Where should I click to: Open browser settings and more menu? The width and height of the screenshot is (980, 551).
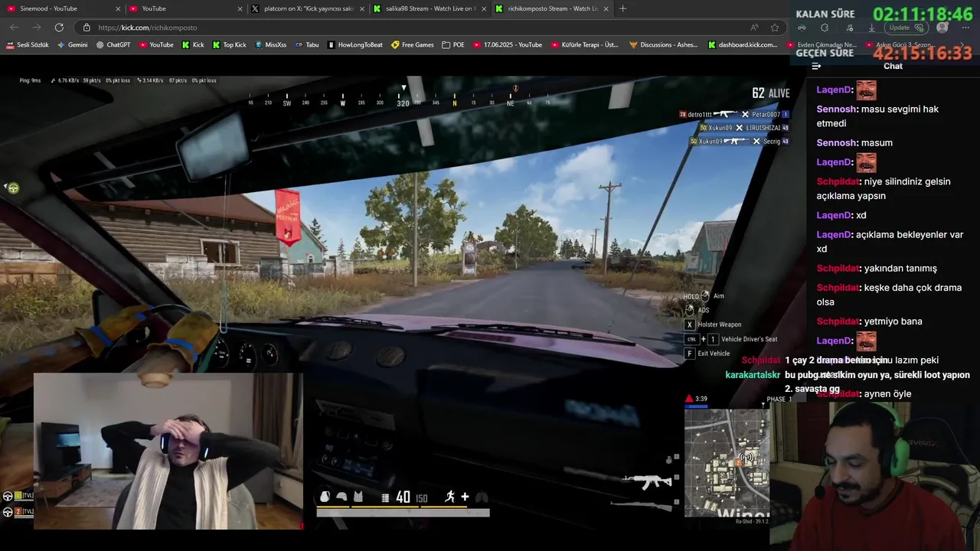(x=965, y=28)
